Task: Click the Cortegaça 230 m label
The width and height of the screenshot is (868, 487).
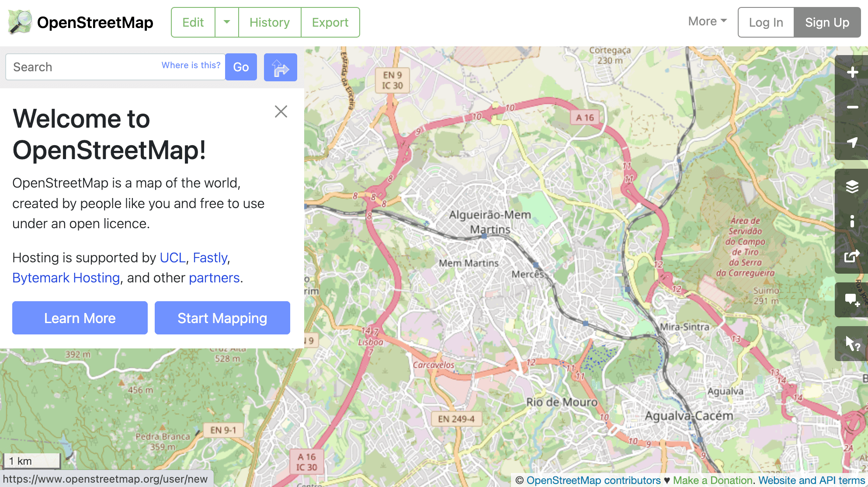Action: pyautogui.click(x=610, y=56)
